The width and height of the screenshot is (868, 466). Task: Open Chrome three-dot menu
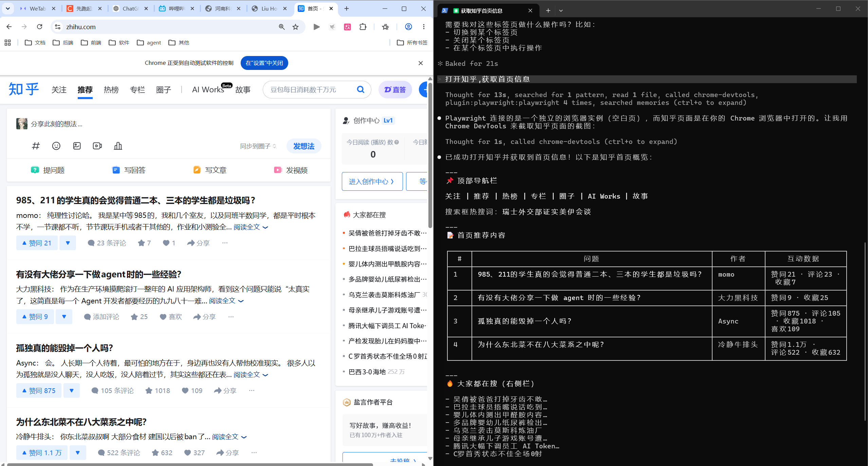coord(424,27)
